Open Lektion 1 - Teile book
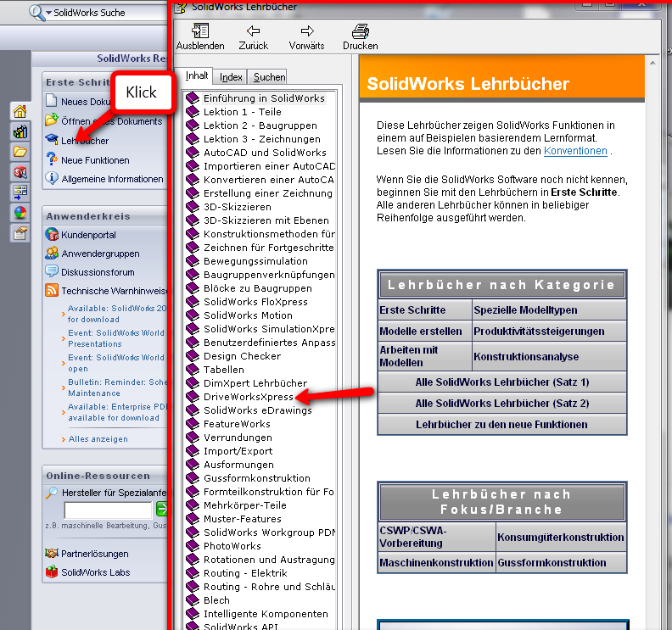This screenshot has width=672, height=630. 242,112
